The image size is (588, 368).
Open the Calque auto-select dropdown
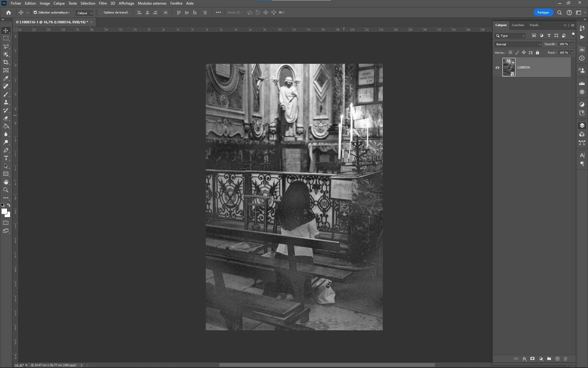85,13
